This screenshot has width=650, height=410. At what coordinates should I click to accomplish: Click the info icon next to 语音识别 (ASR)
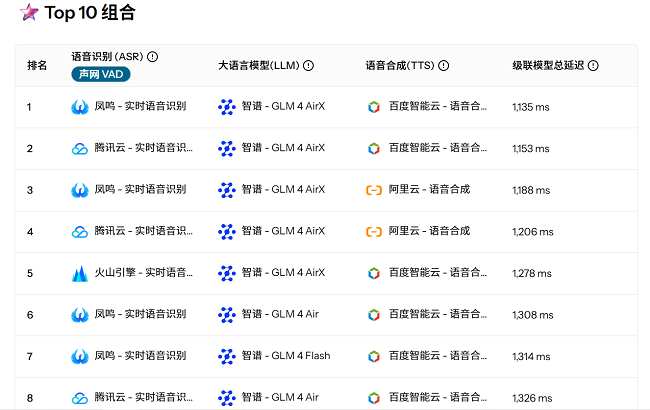[153, 56]
